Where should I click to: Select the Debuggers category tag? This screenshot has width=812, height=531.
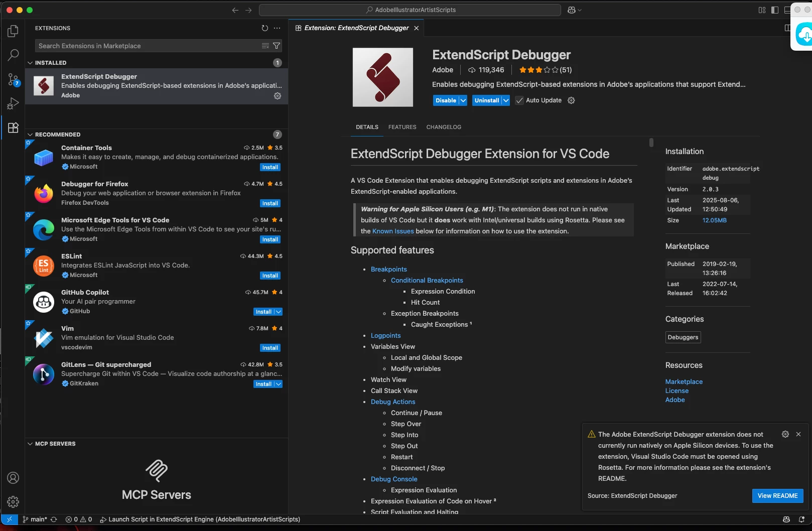tap(683, 337)
